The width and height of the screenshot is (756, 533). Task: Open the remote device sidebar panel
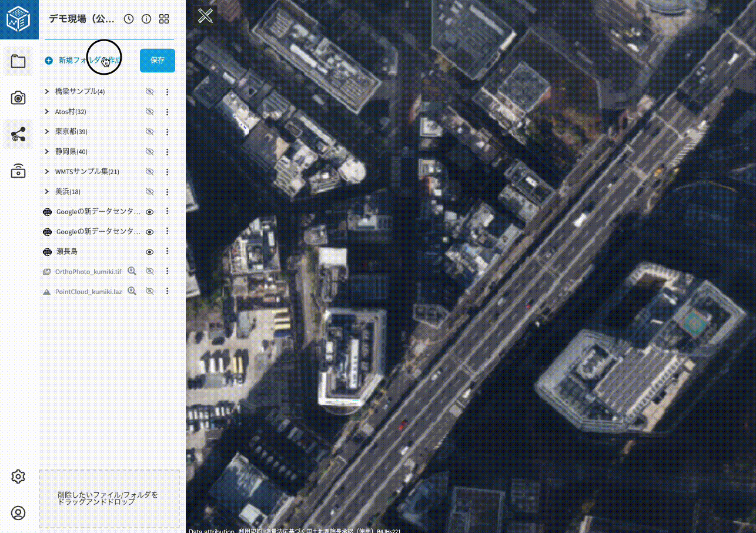coord(18,171)
